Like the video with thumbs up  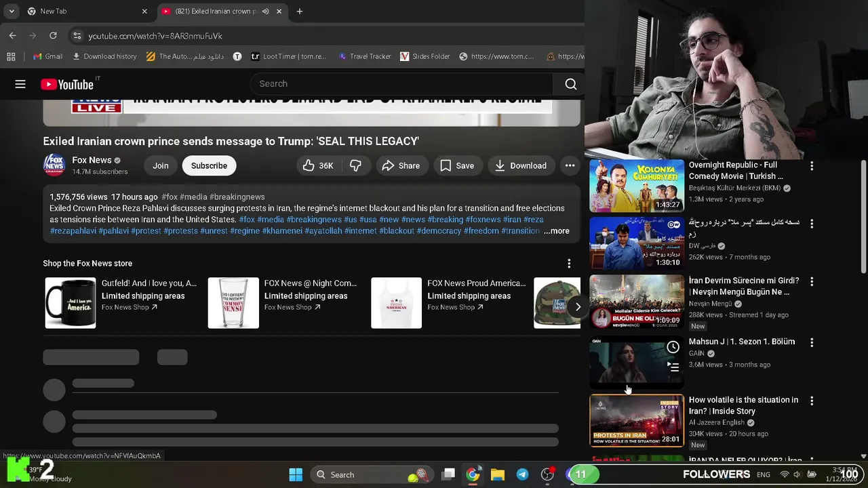(x=317, y=165)
